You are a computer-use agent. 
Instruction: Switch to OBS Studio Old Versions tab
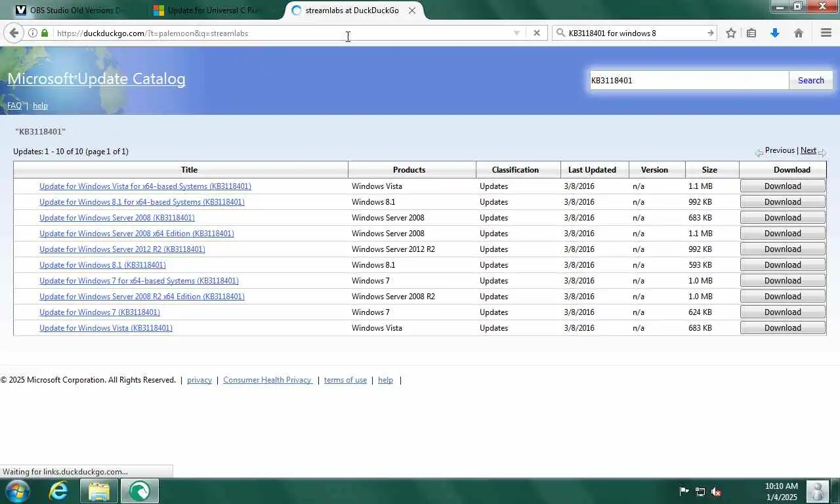pos(77,10)
